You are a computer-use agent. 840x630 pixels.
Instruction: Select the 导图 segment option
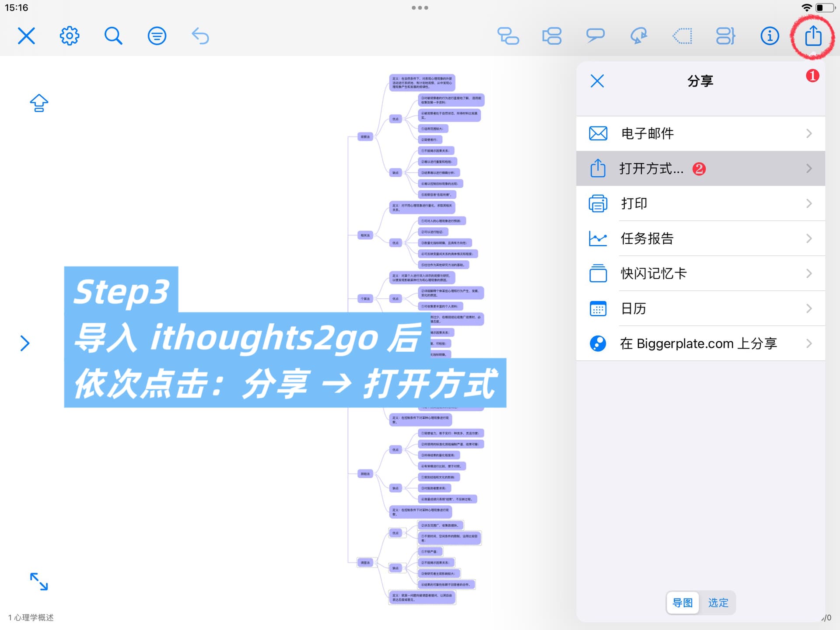[x=682, y=602]
